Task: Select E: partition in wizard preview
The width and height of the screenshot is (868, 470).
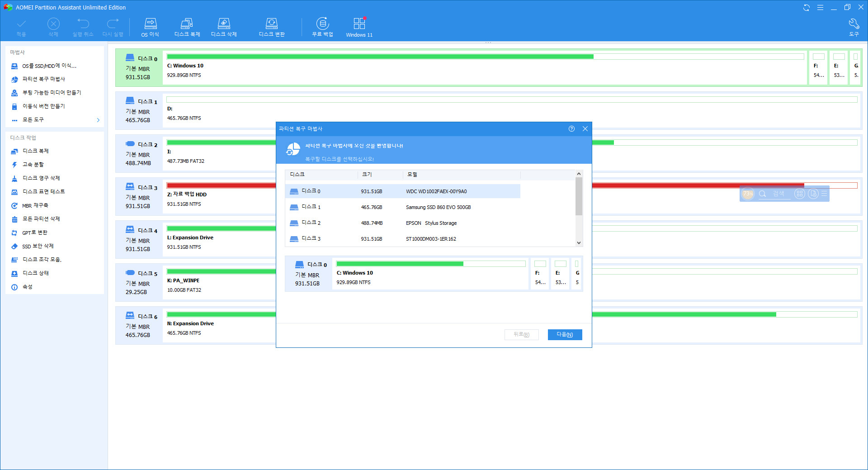Action: coord(561,274)
